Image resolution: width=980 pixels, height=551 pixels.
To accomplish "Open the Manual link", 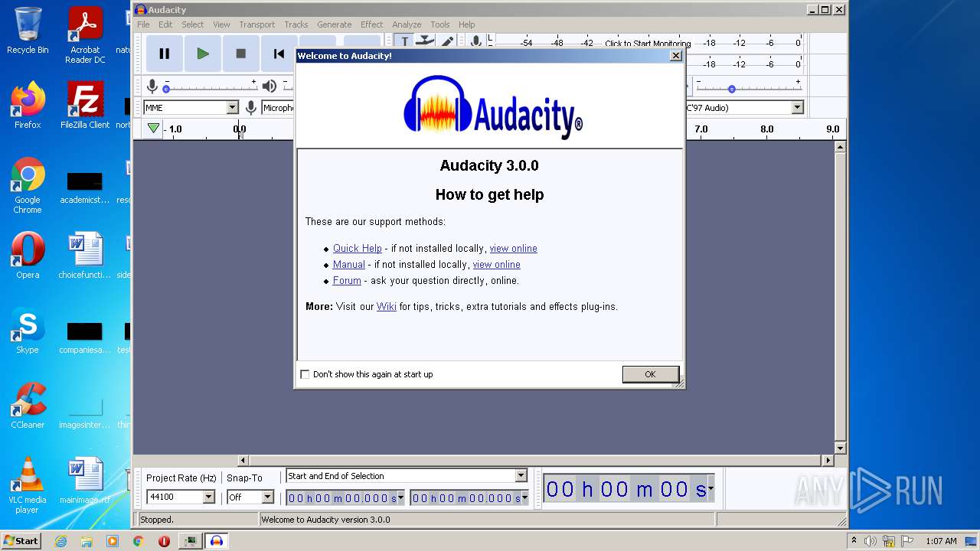I will [349, 265].
